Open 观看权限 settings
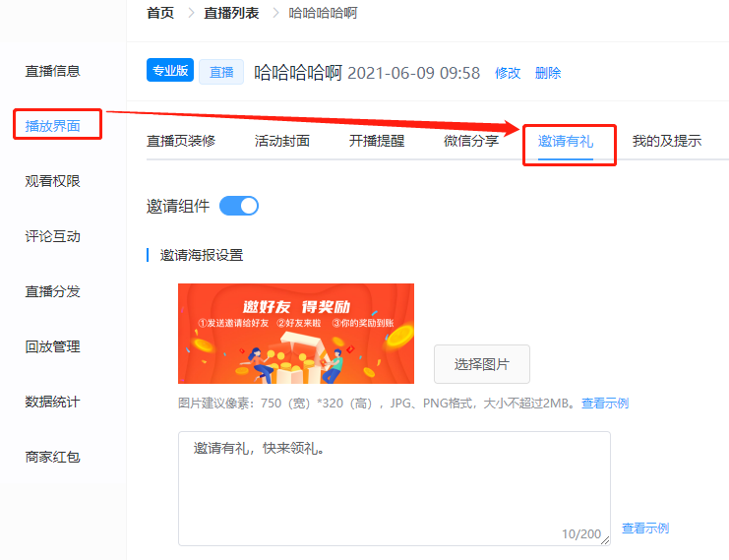 click(52, 181)
